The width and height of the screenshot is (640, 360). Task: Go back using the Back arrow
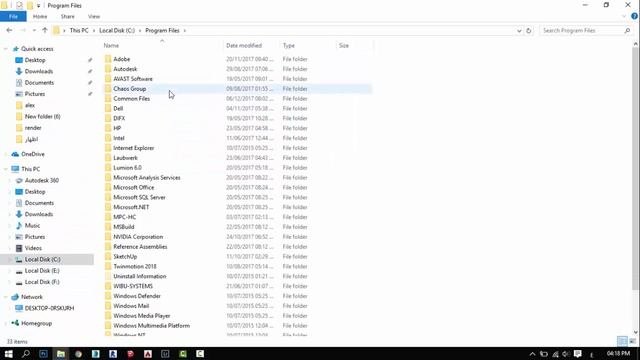pyautogui.click(x=9, y=30)
